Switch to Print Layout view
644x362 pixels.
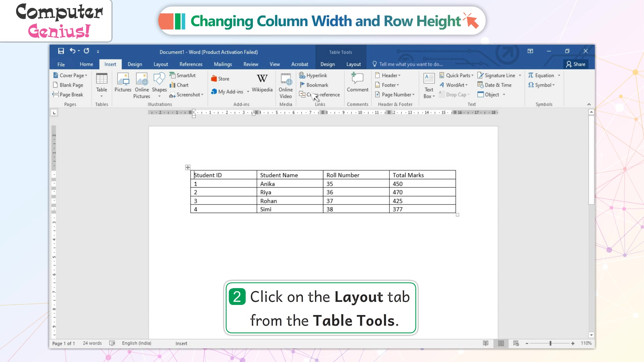pos(501,343)
